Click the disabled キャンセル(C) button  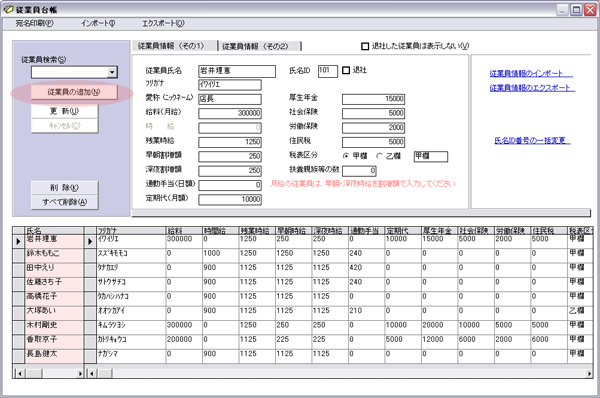pyautogui.click(x=64, y=126)
